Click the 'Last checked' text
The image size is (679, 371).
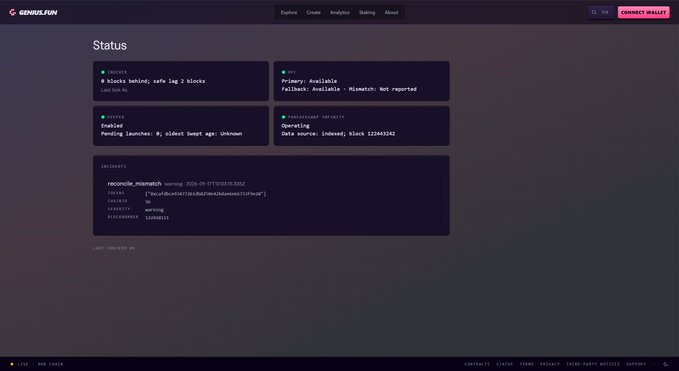[x=113, y=248]
